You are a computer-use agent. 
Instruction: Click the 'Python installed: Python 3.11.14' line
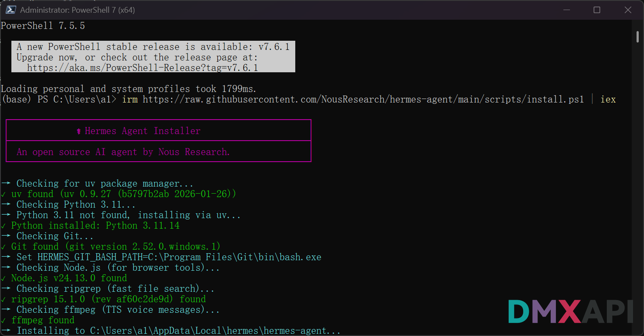coord(90,226)
